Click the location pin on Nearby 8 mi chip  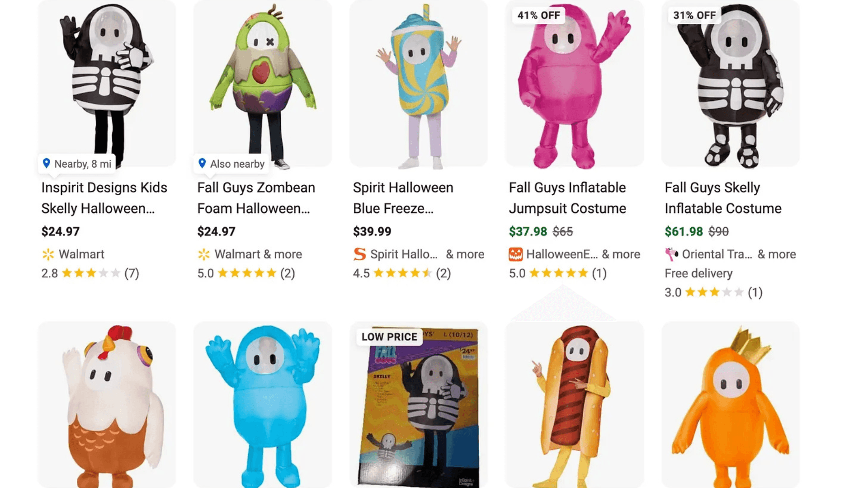tap(48, 164)
